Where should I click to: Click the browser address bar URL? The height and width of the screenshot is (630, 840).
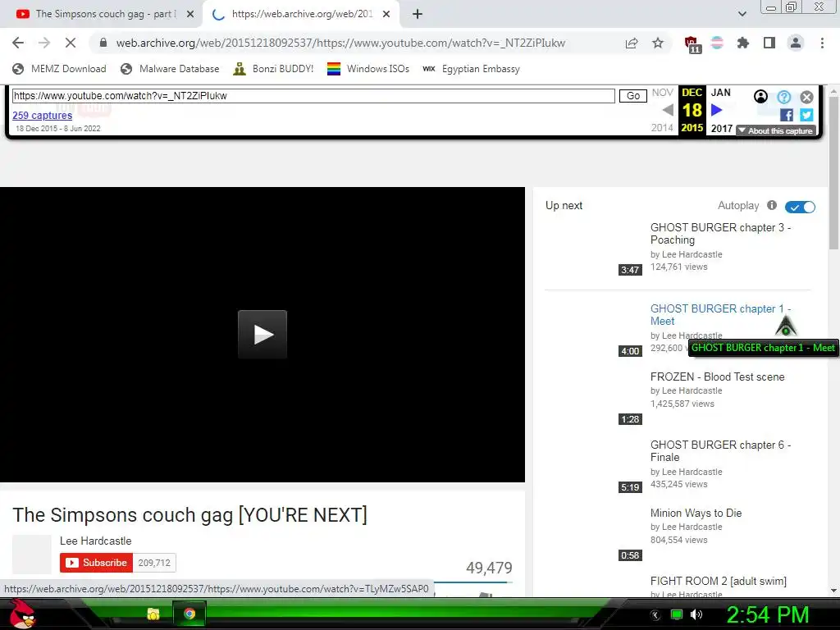(x=340, y=43)
